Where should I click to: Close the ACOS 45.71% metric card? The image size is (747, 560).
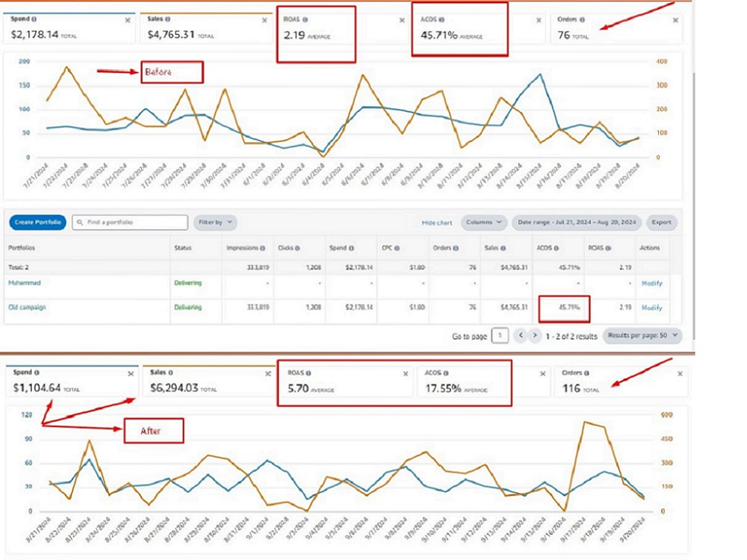point(539,20)
